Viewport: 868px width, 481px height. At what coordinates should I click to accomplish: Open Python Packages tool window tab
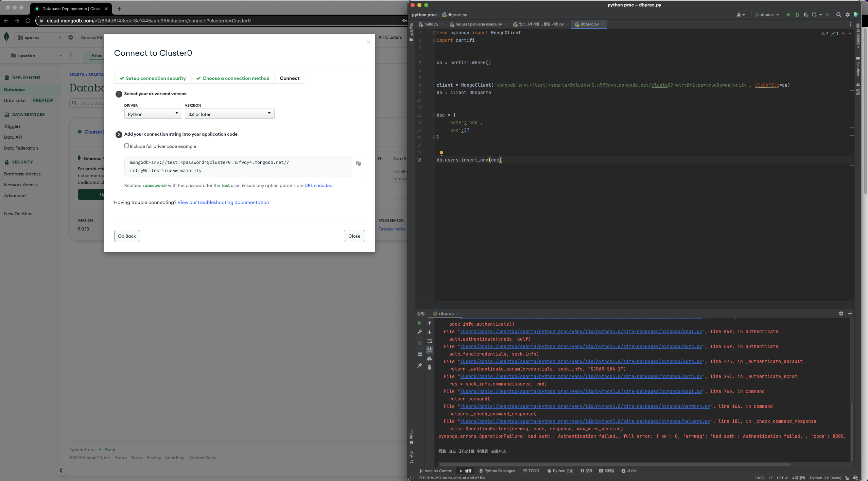(497, 471)
